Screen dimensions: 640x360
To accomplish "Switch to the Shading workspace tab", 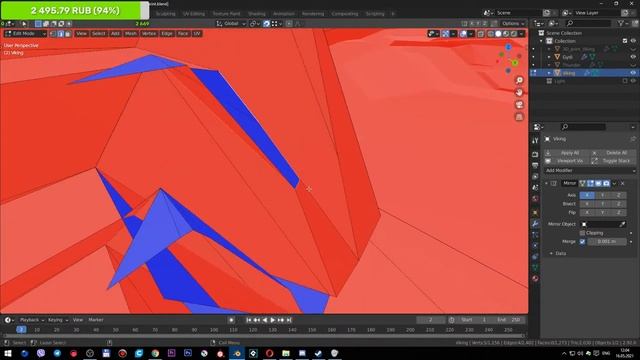I will coord(257,13).
